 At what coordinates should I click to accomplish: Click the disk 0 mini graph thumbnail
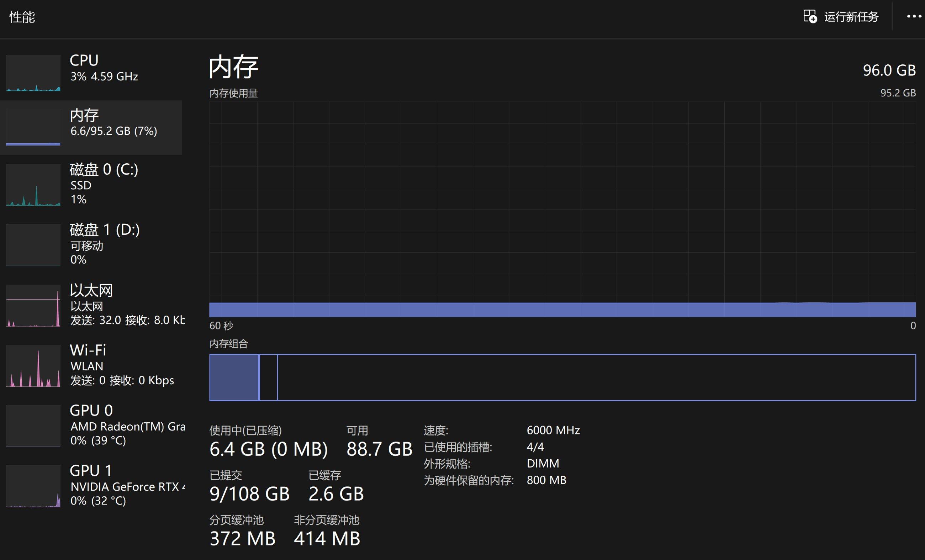pos(33,185)
